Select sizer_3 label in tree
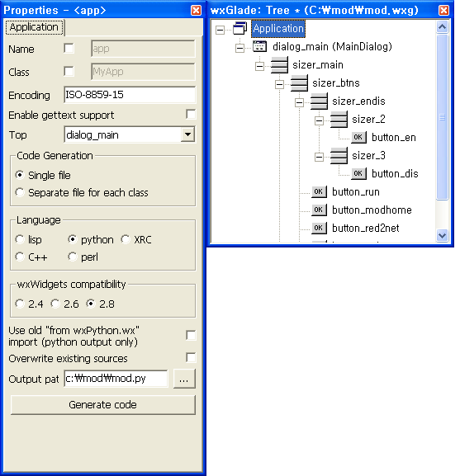The image size is (460, 476). pos(368,156)
